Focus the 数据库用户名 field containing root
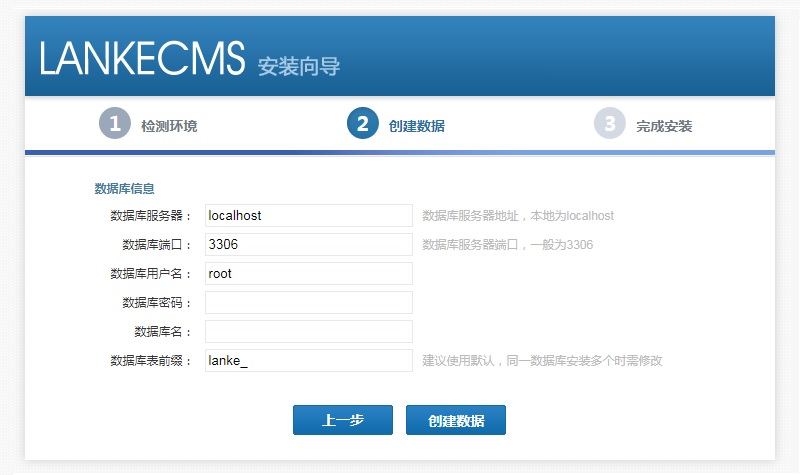 tap(309, 273)
